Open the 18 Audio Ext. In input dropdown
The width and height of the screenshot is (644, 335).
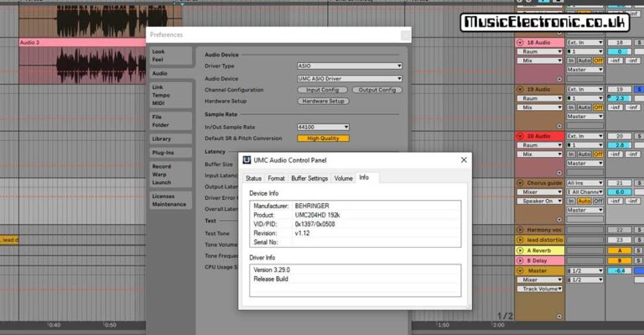[584, 42]
